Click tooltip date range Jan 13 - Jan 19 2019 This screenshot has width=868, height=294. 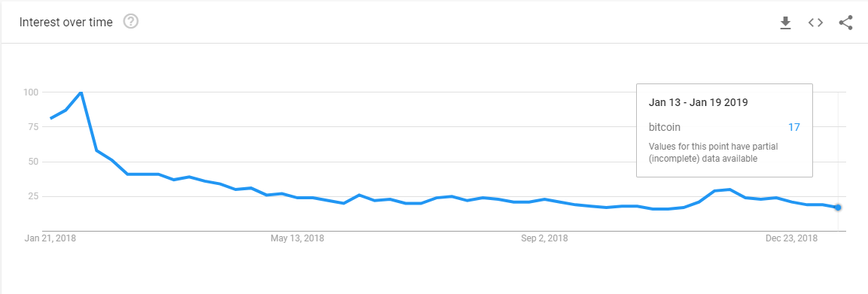(698, 102)
